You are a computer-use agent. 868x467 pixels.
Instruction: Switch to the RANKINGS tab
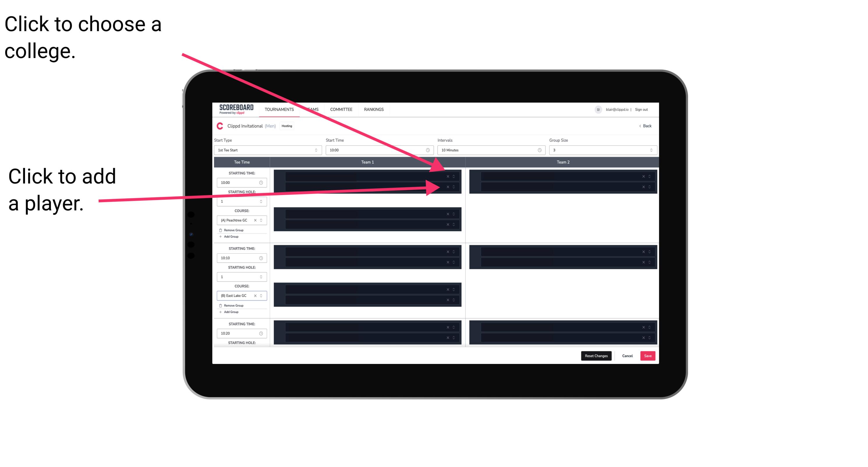tap(374, 110)
